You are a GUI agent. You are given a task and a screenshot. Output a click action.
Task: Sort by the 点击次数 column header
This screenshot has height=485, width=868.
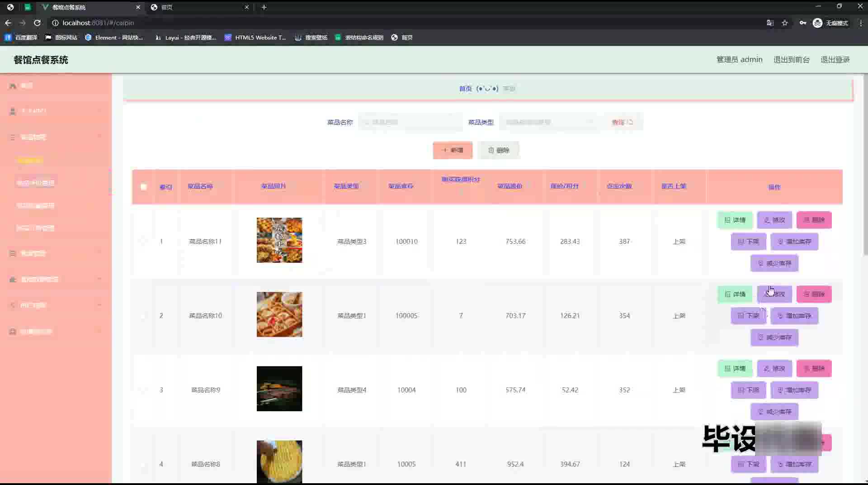[619, 186]
